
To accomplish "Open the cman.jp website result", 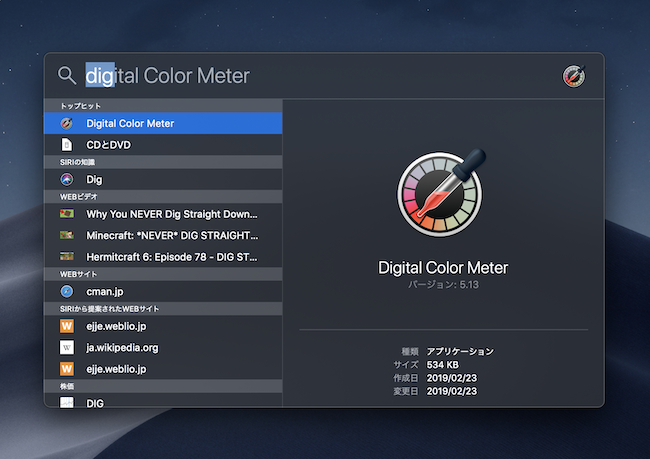I will [163, 291].
